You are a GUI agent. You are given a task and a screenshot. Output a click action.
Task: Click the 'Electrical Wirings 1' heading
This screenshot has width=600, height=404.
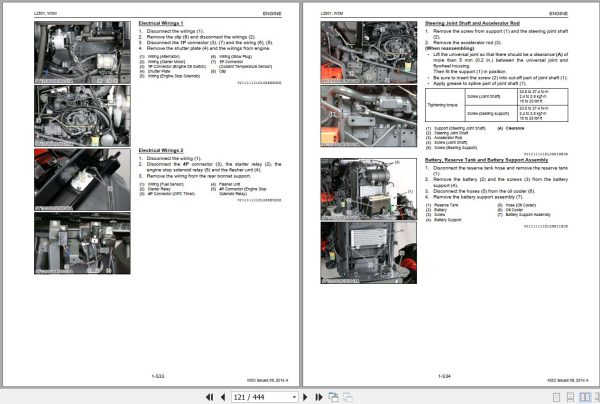161,23
